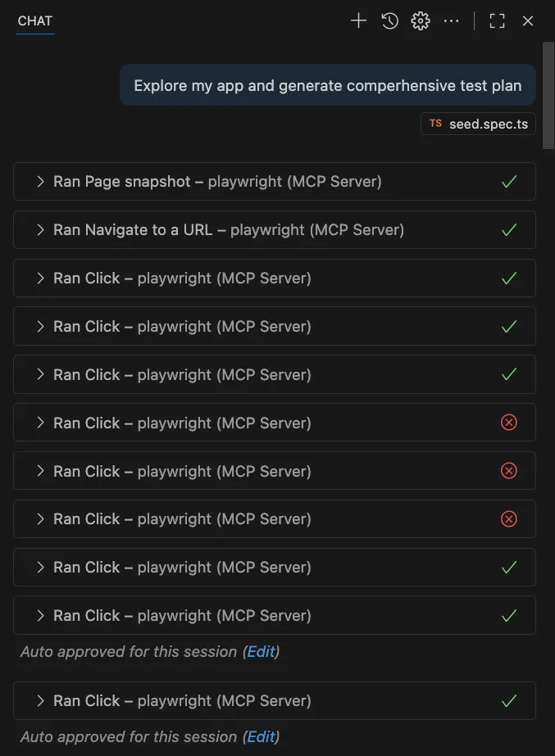Image resolution: width=555 pixels, height=756 pixels.
Task: Open the seed.spec.ts file attachment
Action: pyautogui.click(x=488, y=124)
